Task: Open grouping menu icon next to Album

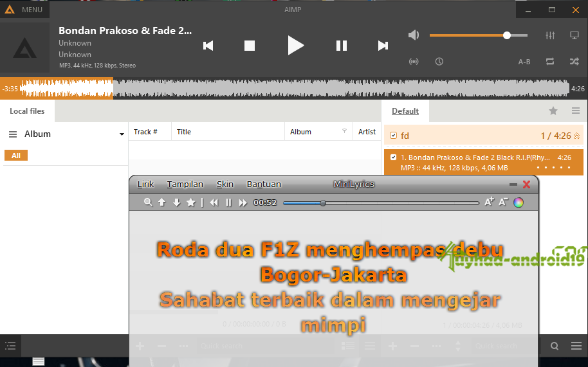Action: [x=13, y=134]
